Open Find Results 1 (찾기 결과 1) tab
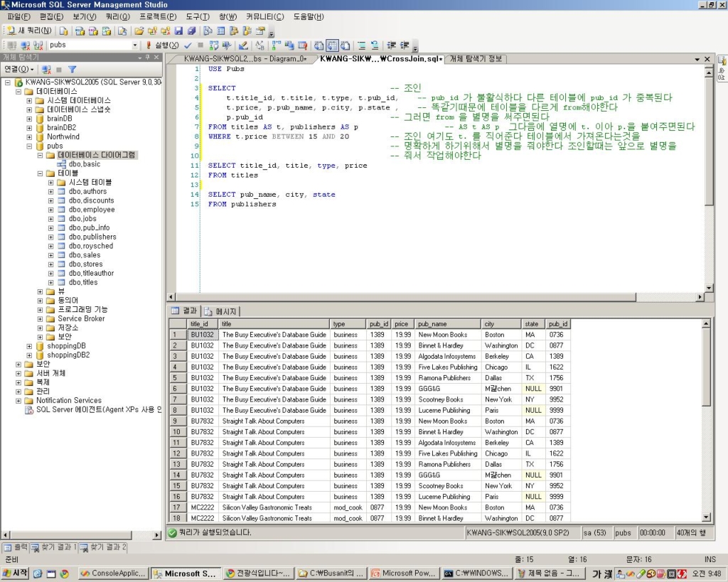The width and height of the screenshot is (728, 582). click(54, 547)
